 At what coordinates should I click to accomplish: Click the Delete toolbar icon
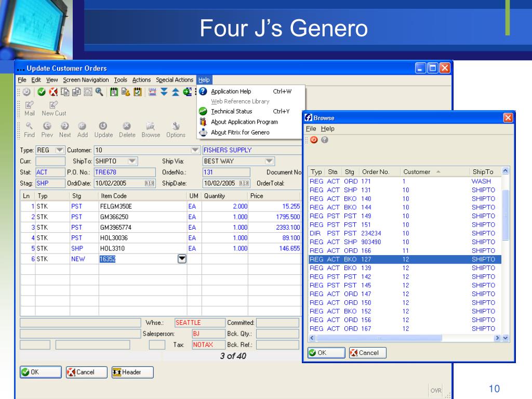(127, 130)
